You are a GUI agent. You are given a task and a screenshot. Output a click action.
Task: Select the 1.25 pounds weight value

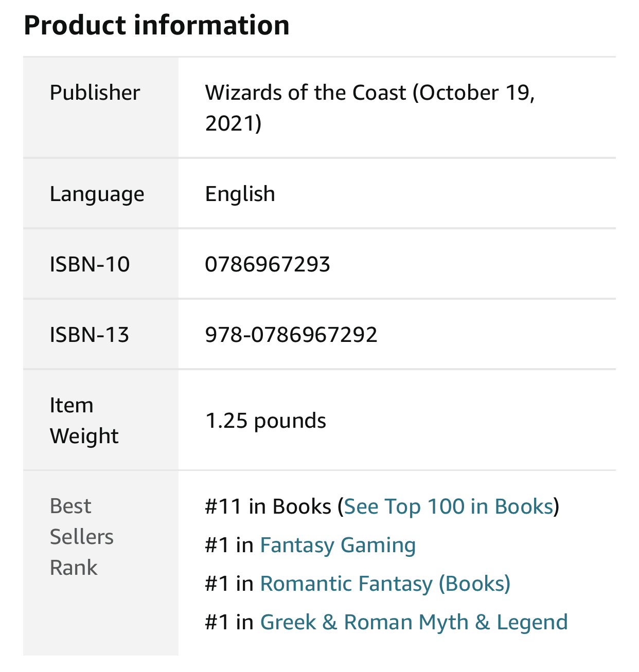265,421
